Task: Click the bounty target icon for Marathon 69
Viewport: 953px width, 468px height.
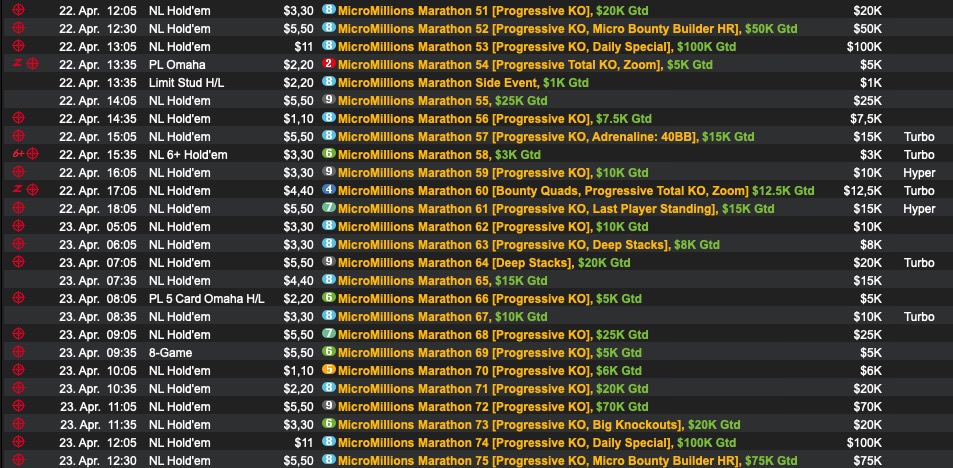Action: point(19,352)
